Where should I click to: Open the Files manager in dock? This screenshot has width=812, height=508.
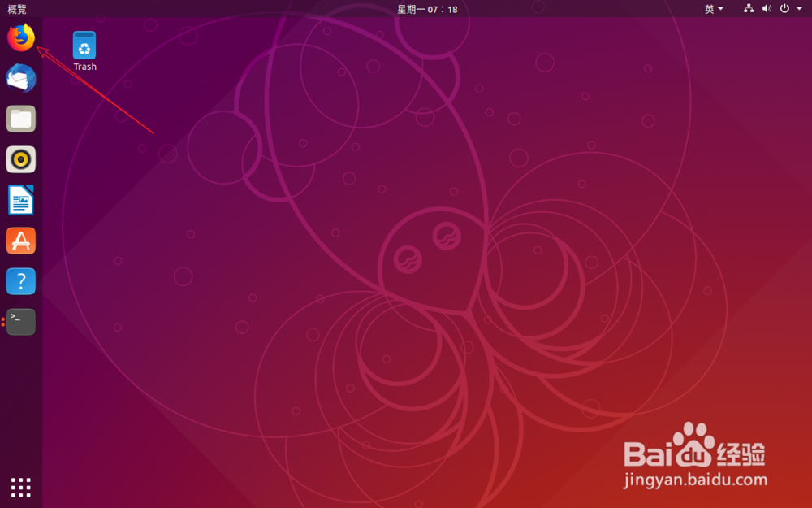pyautogui.click(x=21, y=119)
